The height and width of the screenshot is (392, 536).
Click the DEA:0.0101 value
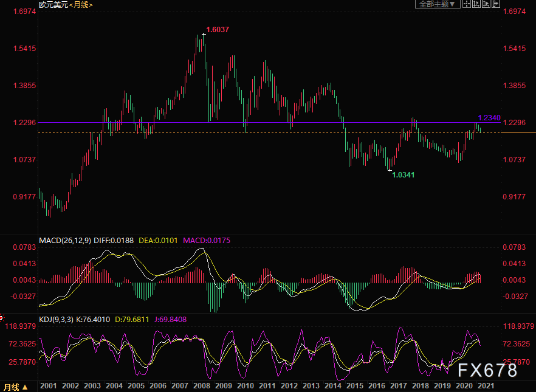[158, 240]
